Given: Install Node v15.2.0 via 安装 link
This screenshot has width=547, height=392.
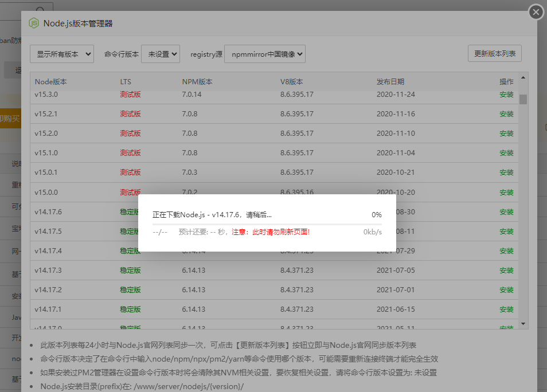Looking at the screenshot, I should point(506,134).
